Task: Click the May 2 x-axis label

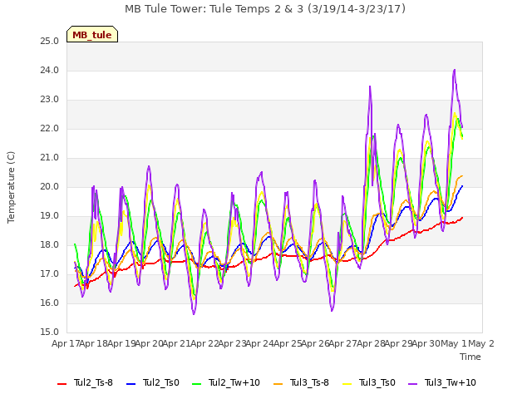Action: point(481,344)
